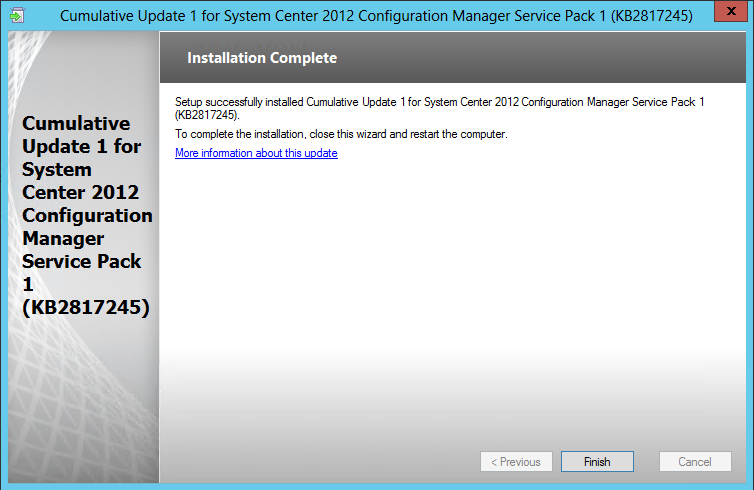
Task: Click the Previous button
Action: 516,462
